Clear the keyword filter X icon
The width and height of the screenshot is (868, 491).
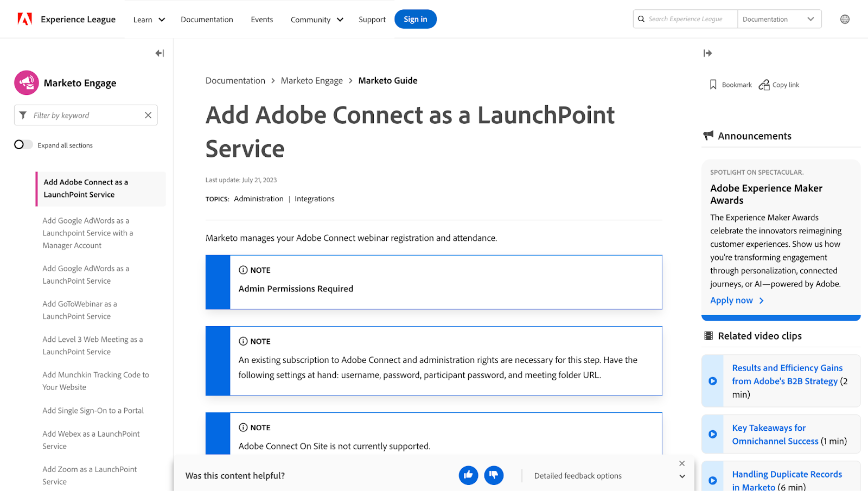[148, 115]
